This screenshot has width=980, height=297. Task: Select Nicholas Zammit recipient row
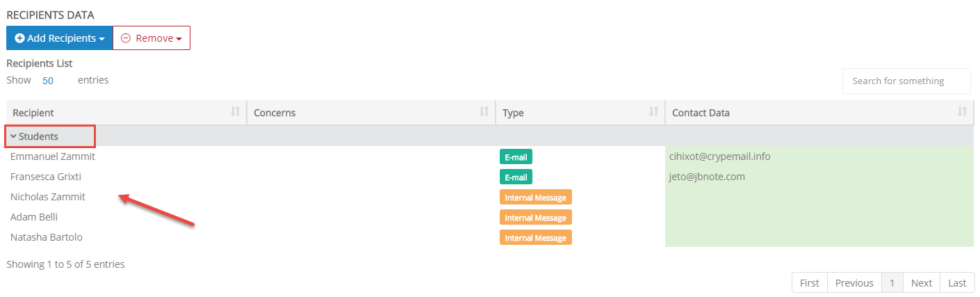490,197
